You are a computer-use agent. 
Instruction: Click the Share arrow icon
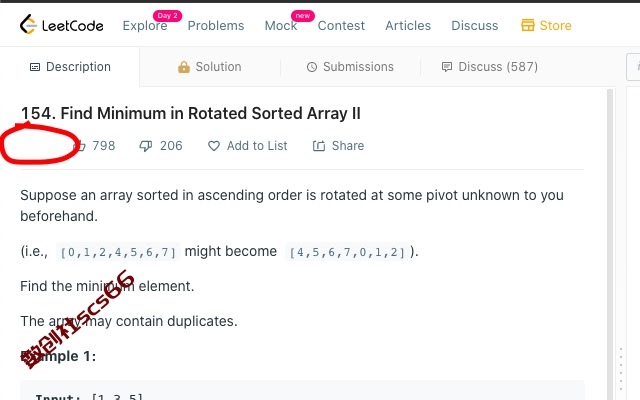click(319, 146)
